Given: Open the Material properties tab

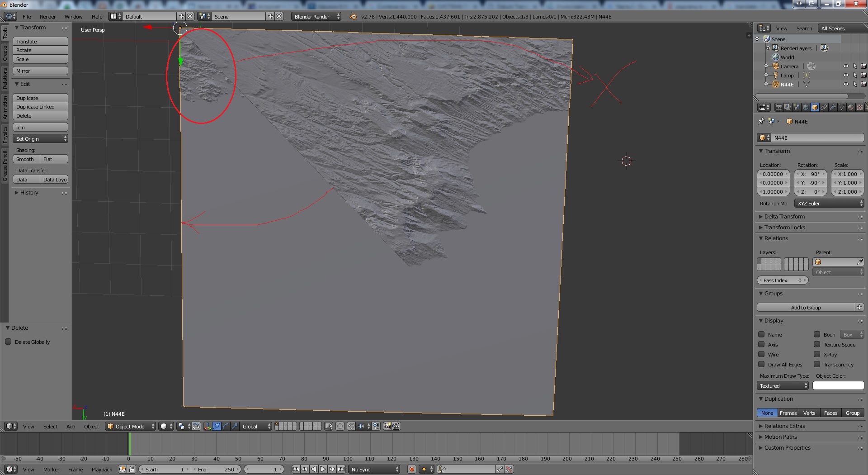Looking at the screenshot, I should (x=851, y=107).
